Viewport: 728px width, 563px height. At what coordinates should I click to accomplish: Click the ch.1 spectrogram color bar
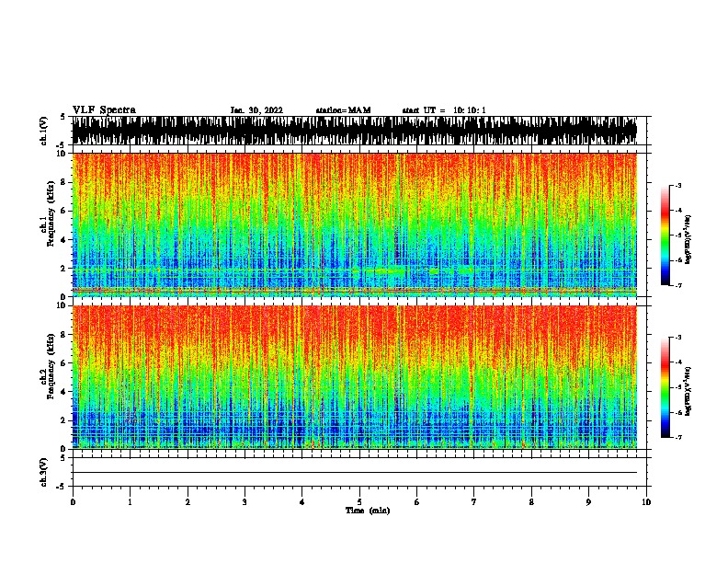click(x=665, y=236)
